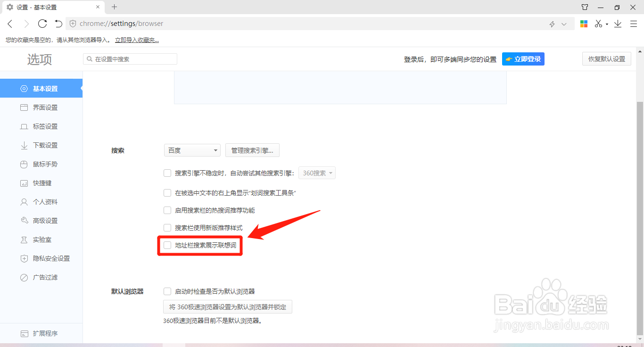Open the 百度 search engine dropdown
The height and width of the screenshot is (347, 644).
click(192, 150)
